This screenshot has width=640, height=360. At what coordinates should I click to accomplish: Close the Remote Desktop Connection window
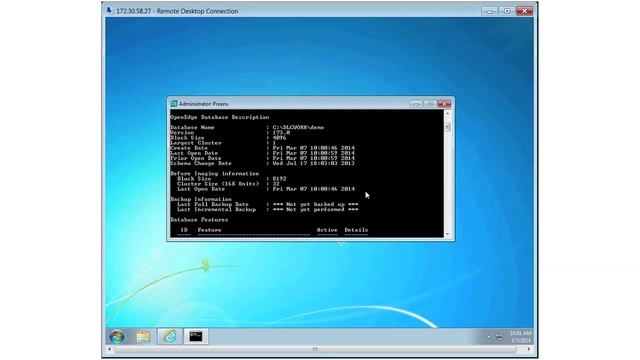(524, 11)
